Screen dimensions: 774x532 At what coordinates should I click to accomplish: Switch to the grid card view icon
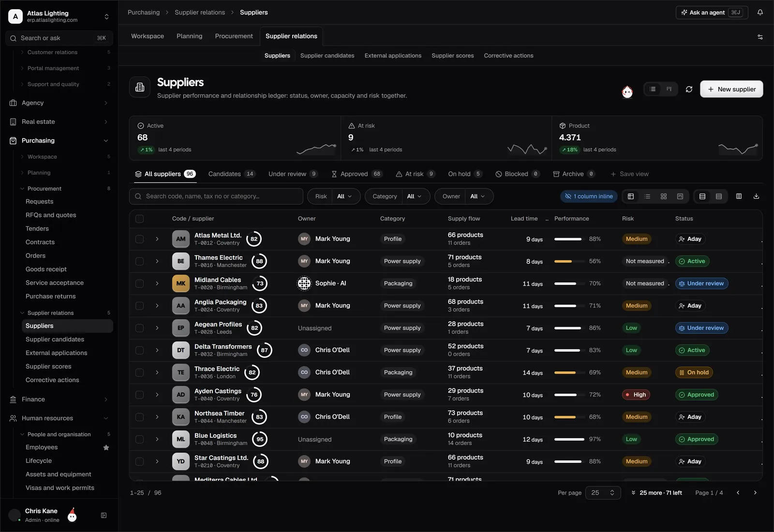point(664,196)
